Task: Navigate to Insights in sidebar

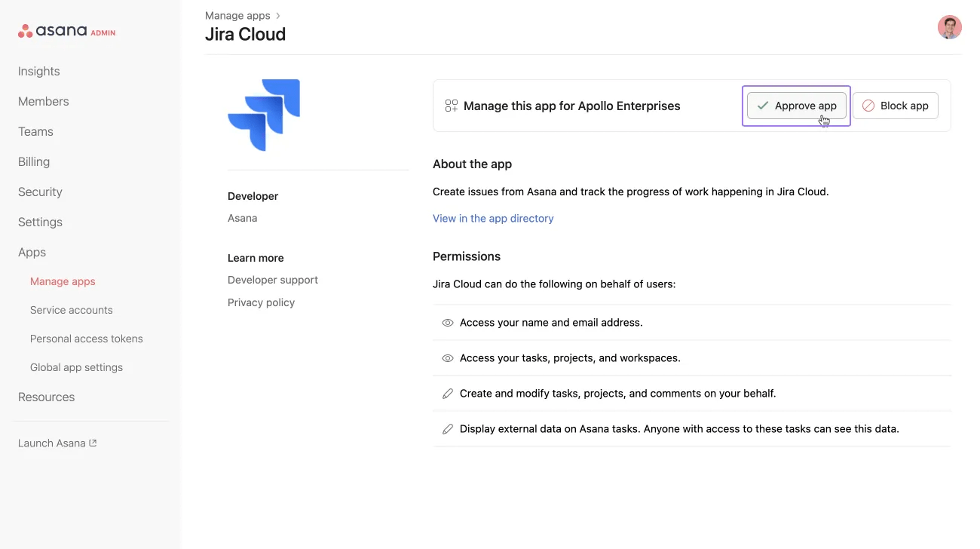Action: click(39, 72)
